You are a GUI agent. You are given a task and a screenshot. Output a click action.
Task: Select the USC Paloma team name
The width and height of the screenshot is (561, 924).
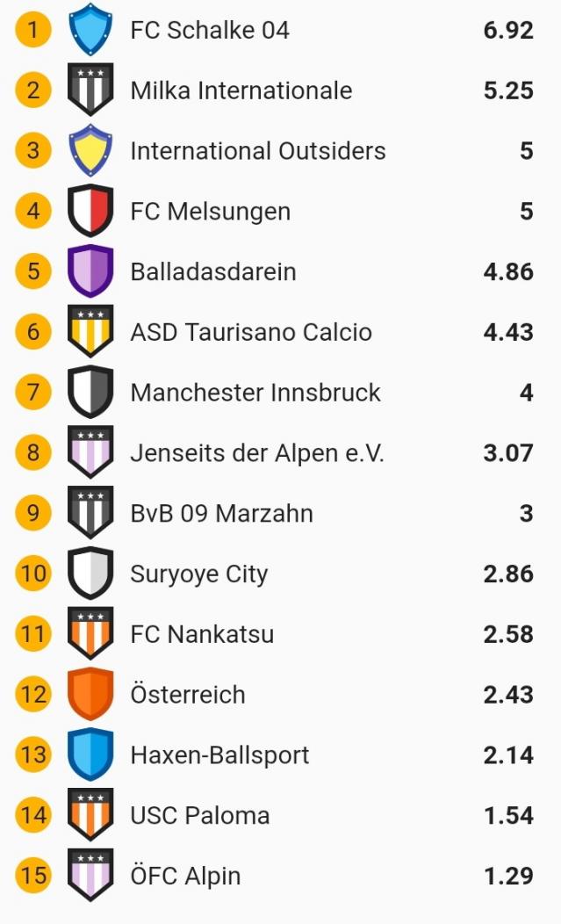(199, 815)
